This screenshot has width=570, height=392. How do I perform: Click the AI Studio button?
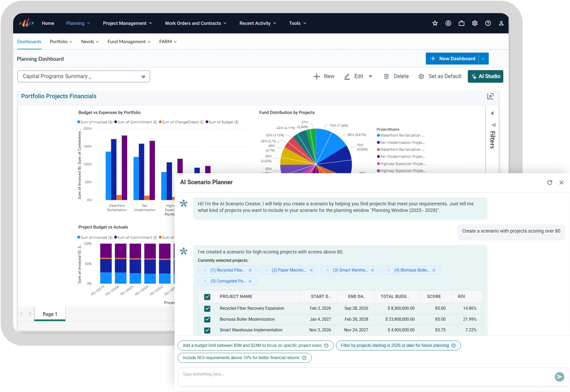[x=485, y=76]
